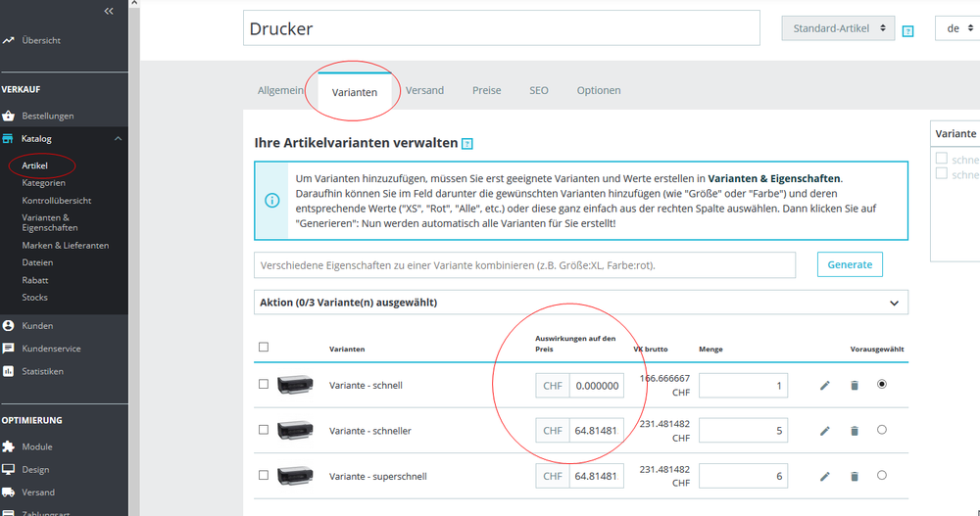This screenshot has width=980, height=516.
Task: Click Menge field of Variante - superschnell
Action: click(x=743, y=476)
